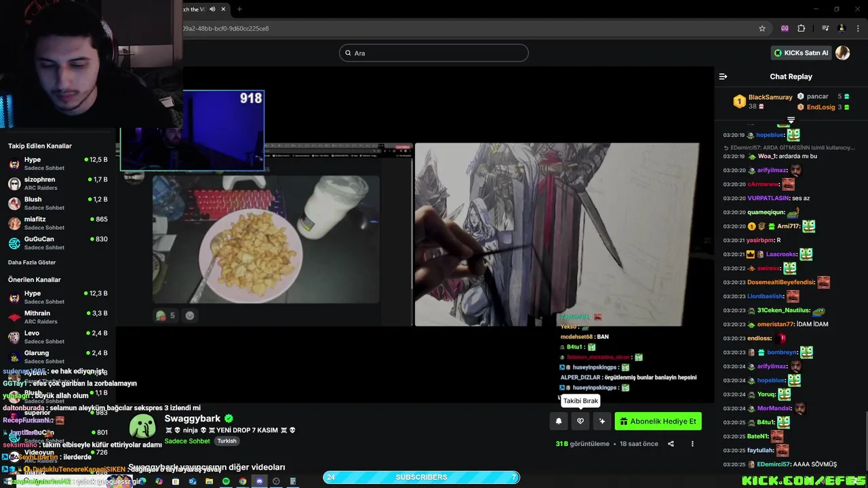Click Abonelik Hediye Et button

point(658,422)
